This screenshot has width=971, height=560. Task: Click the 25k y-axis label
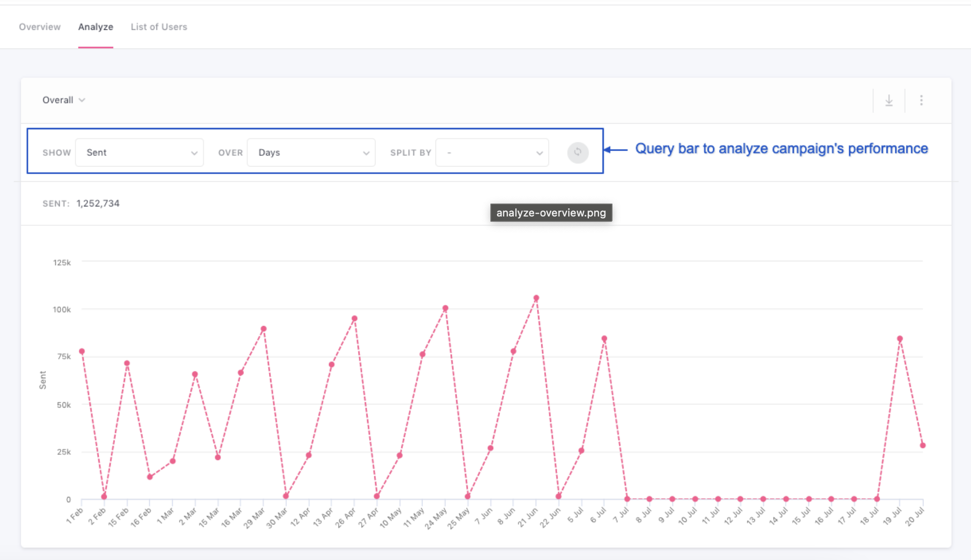pyautogui.click(x=64, y=452)
